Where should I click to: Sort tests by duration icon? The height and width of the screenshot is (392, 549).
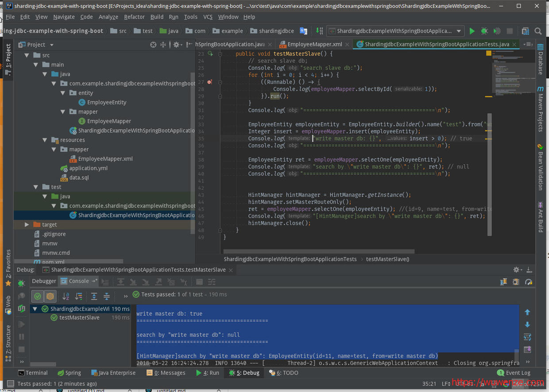(x=78, y=296)
